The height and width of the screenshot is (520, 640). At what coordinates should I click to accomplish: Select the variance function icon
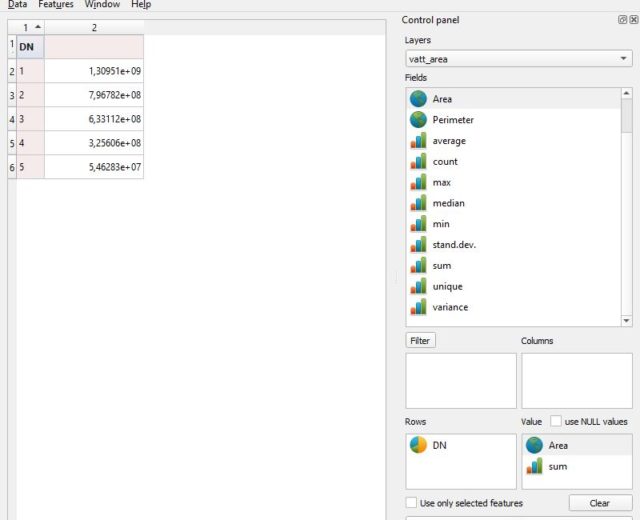tap(418, 307)
